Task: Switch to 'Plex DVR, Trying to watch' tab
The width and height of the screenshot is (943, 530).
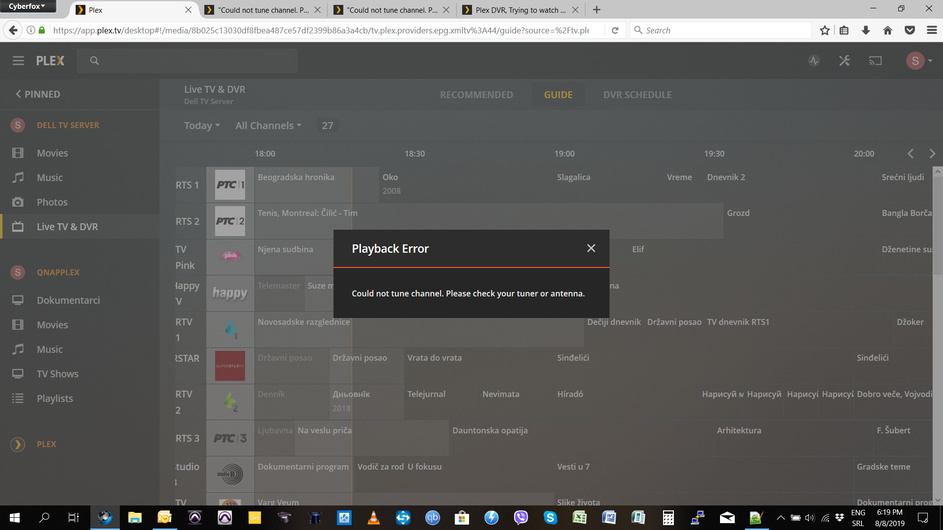Action: point(520,10)
